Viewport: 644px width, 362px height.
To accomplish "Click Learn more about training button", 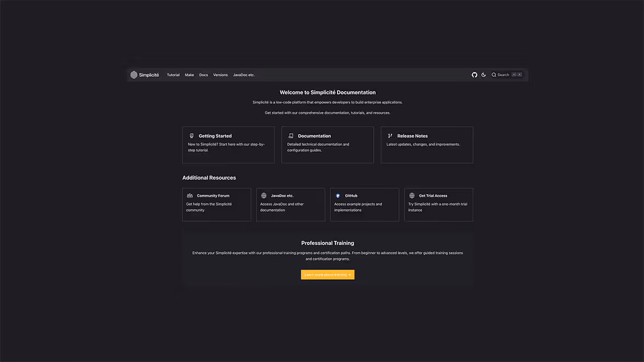I will point(328,274).
